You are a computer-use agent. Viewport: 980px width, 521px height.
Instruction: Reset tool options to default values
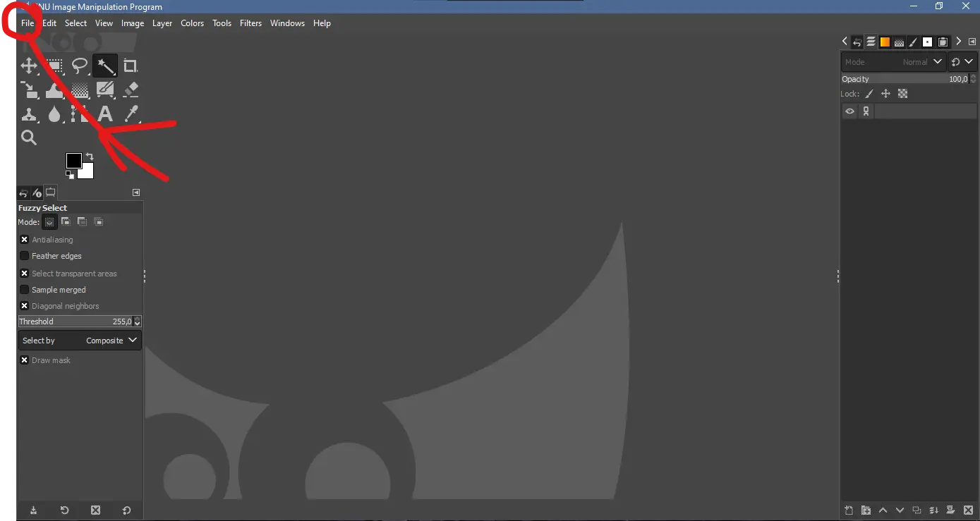(127, 510)
